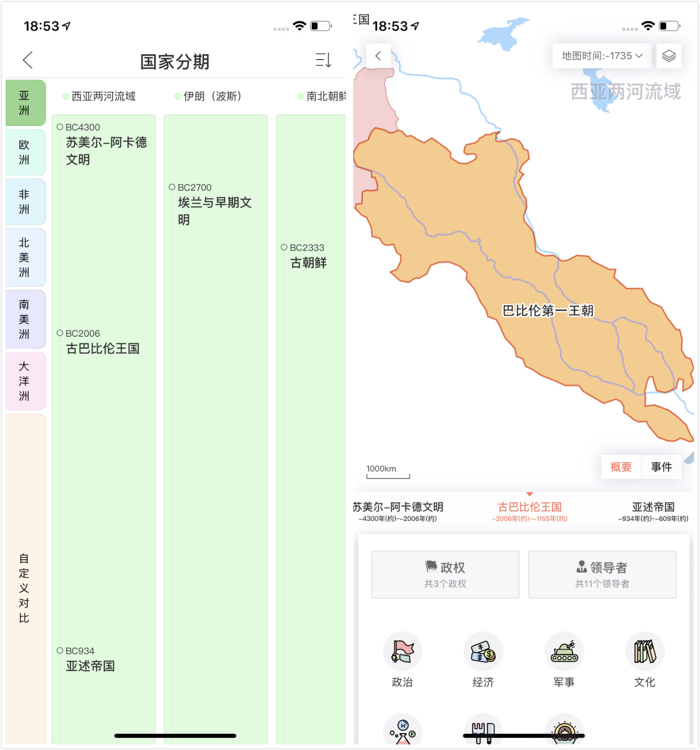Viewport: 700px width, 750px height.
Task: Open 政权 共3个政权 button
Action: point(445,574)
